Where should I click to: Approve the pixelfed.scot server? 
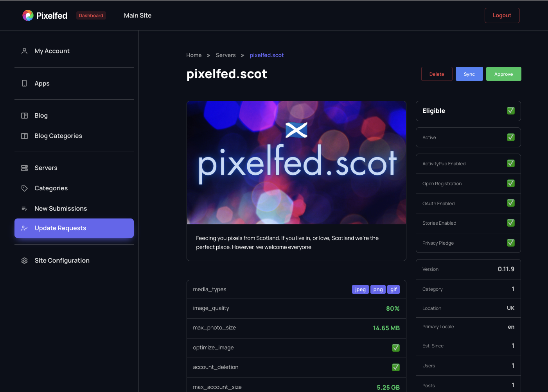tap(503, 74)
